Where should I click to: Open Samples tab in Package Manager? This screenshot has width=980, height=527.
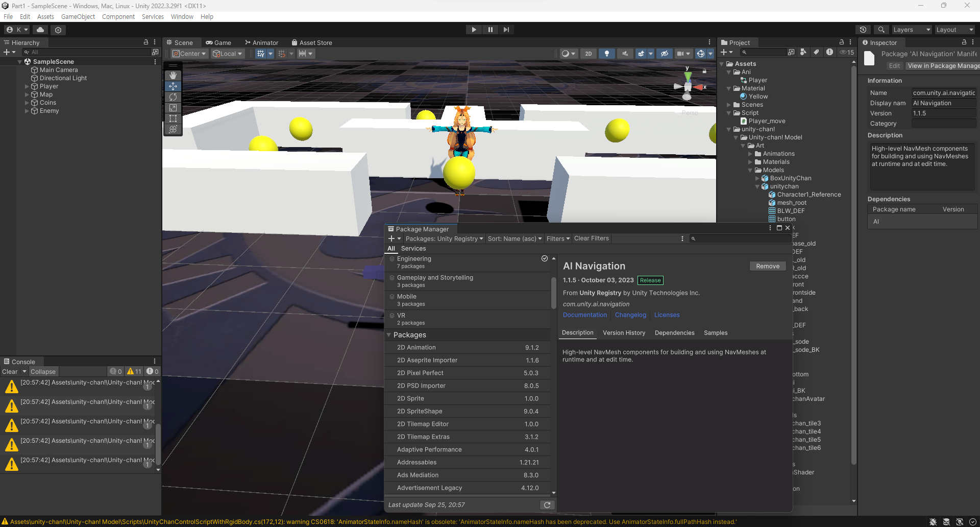pyautogui.click(x=716, y=333)
